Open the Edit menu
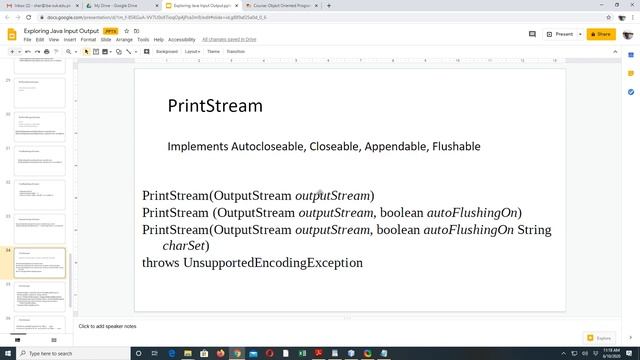Viewport: 640px width, 360px height. [x=40, y=40]
